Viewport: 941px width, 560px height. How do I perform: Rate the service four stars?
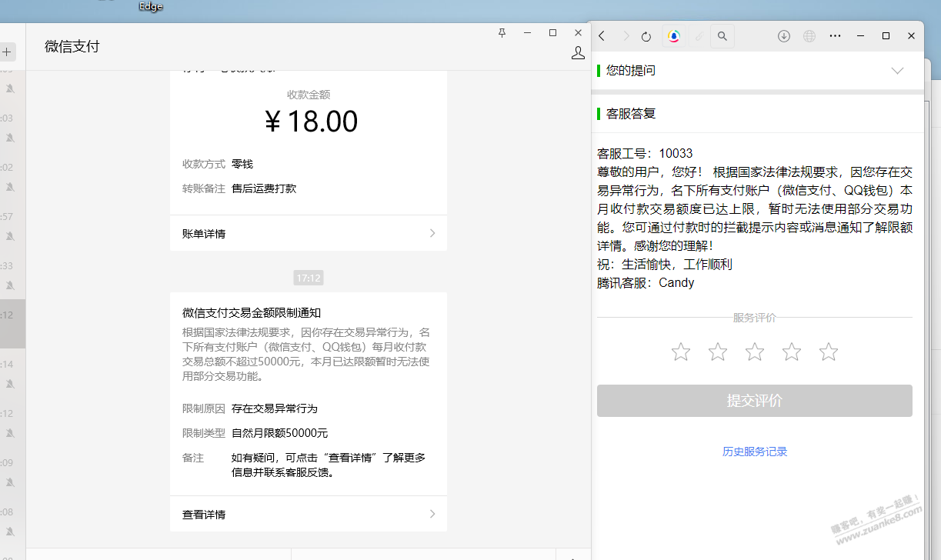point(792,352)
